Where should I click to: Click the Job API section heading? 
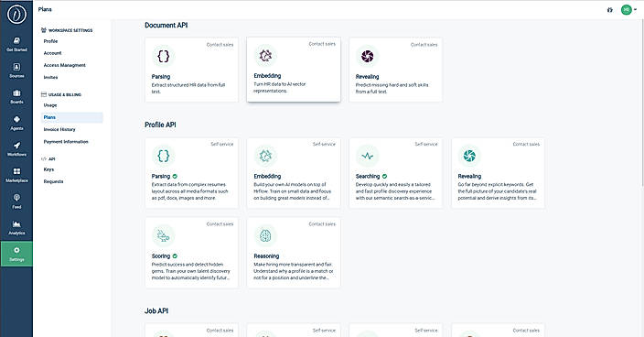(156, 311)
